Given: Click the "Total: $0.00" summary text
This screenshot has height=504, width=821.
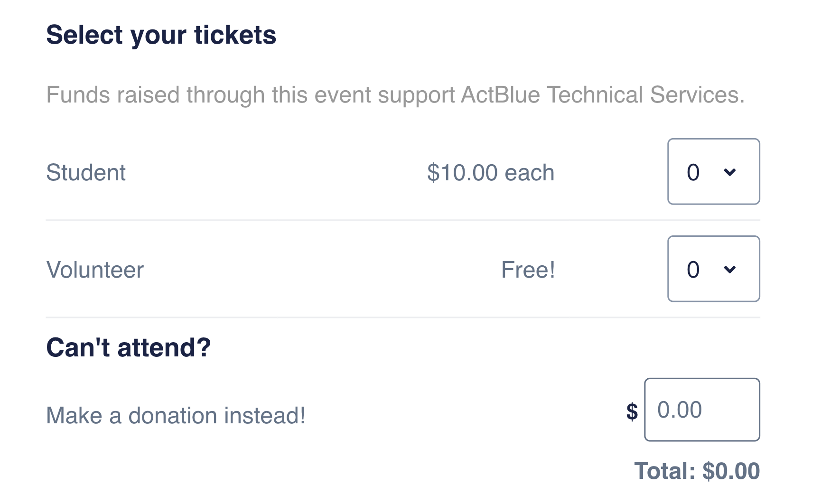Looking at the screenshot, I should [x=697, y=471].
